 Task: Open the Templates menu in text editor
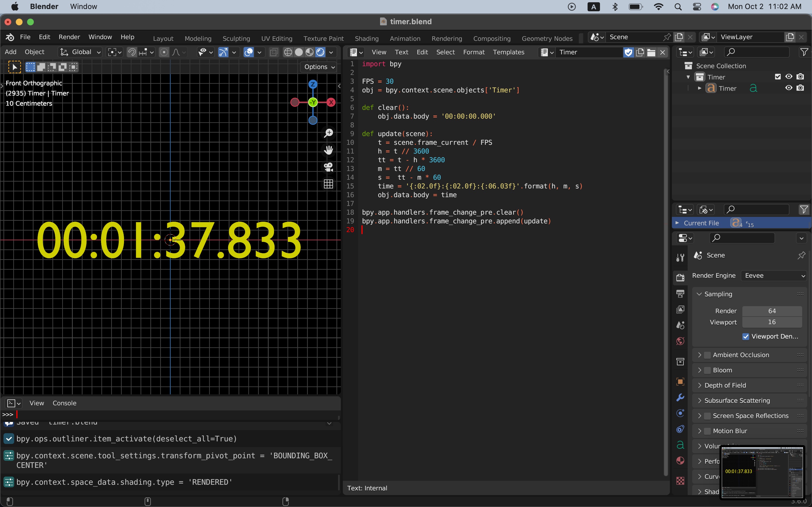click(508, 52)
